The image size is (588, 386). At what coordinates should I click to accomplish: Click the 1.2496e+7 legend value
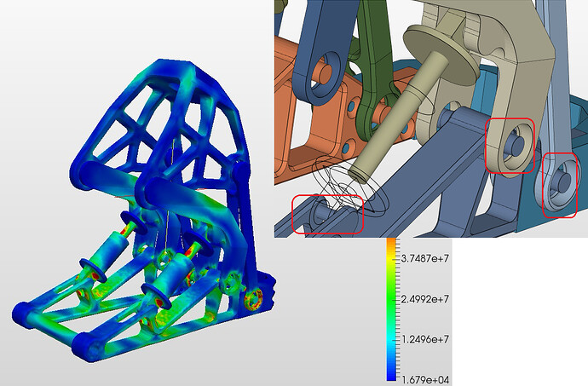pos(425,339)
